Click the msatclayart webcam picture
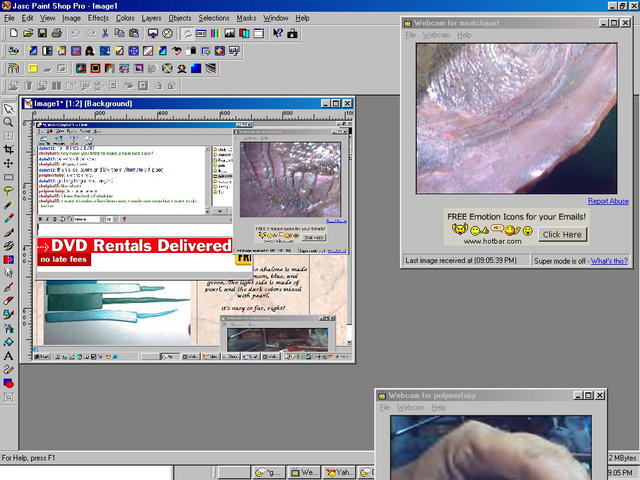This screenshot has height=480, width=640. [x=516, y=118]
